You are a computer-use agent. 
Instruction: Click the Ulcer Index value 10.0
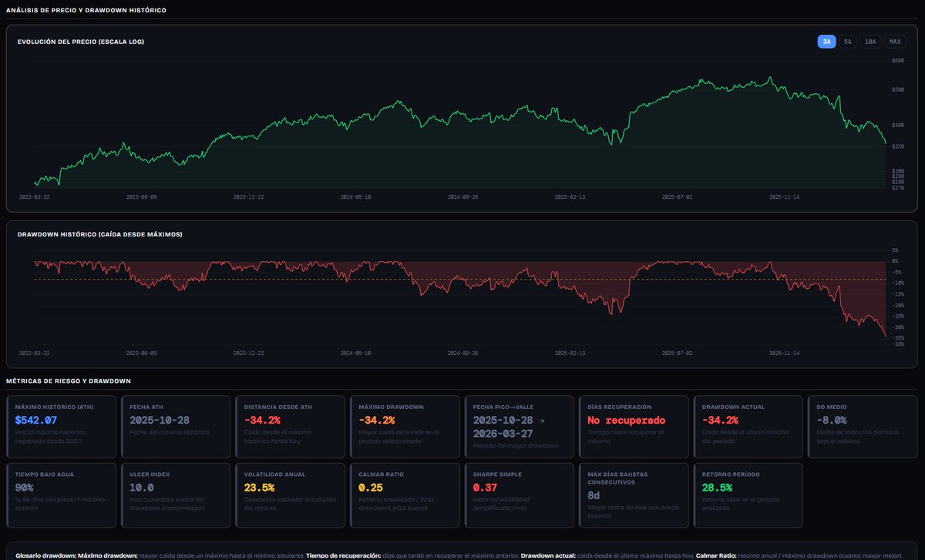[x=141, y=488]
